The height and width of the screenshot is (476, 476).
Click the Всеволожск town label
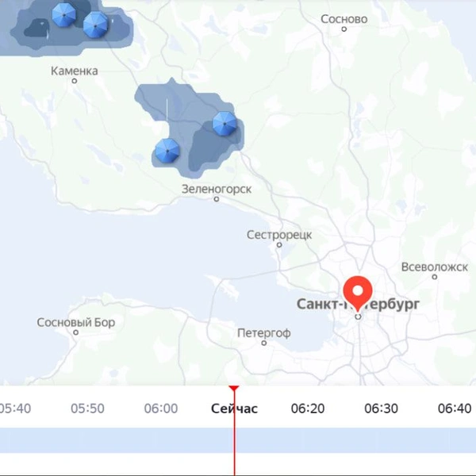pos(435,267)
